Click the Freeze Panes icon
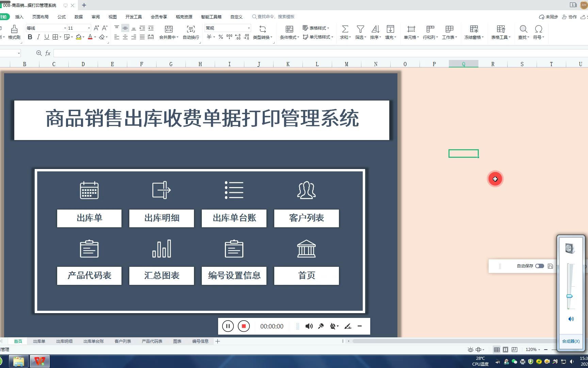The height and width of the screenshot is (368, 588). coord(474,29)
